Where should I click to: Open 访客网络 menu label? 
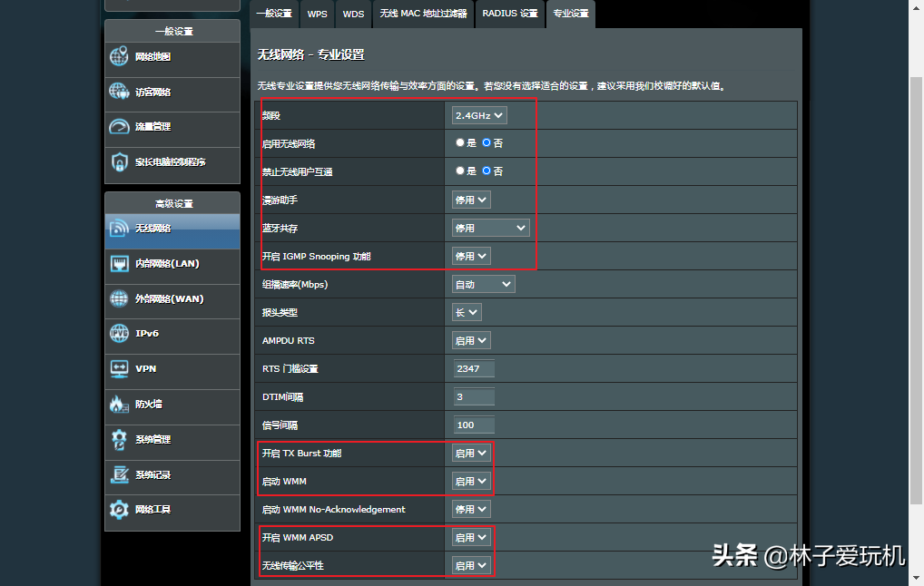pyautogui.click(x=152, y=92)
